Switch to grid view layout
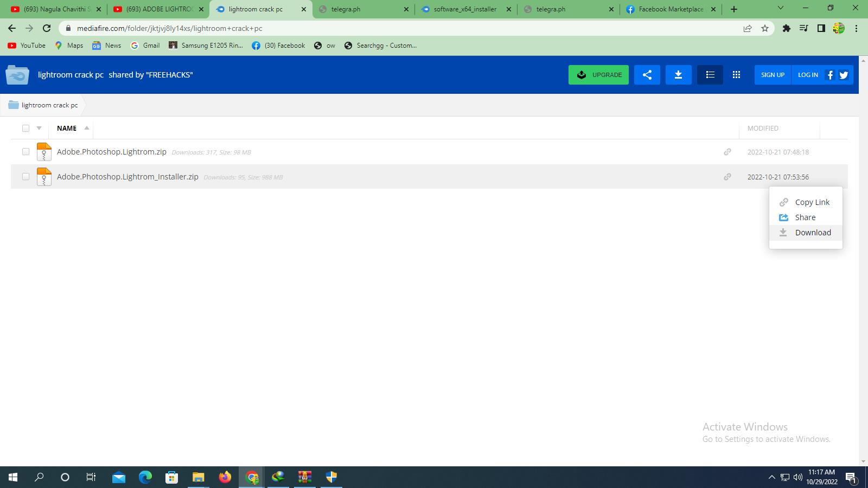The width and height of the screenshot is (868, 488). 736,75
